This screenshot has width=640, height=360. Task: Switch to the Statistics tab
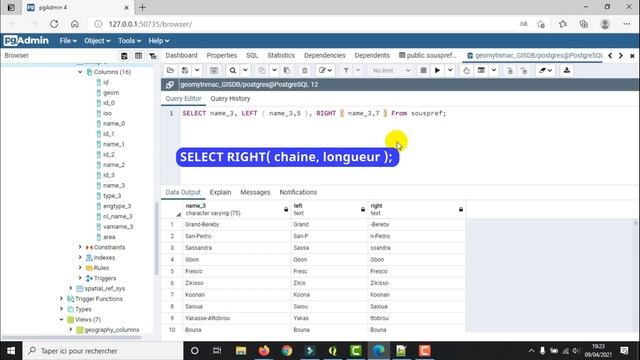[281, 56]
